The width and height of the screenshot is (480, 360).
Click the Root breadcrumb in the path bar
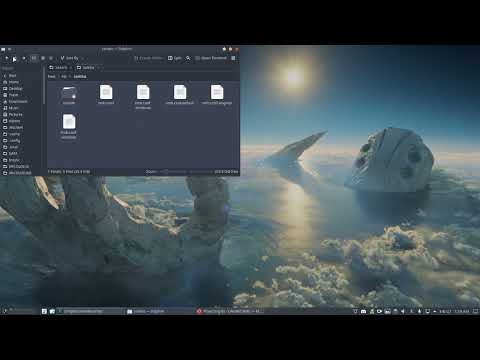pos(51,76)
